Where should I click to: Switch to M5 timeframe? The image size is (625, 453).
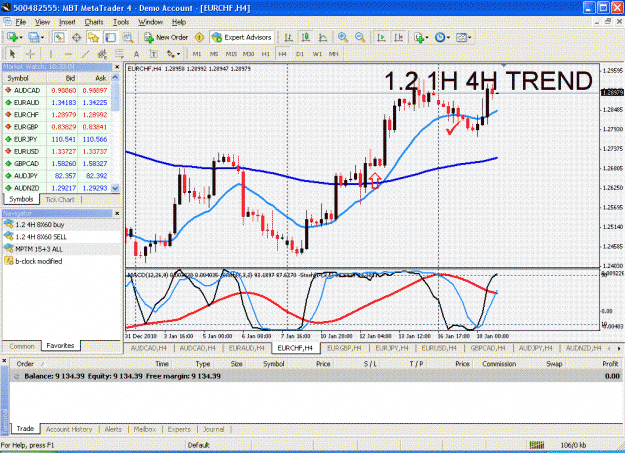[x=214, y=54]
